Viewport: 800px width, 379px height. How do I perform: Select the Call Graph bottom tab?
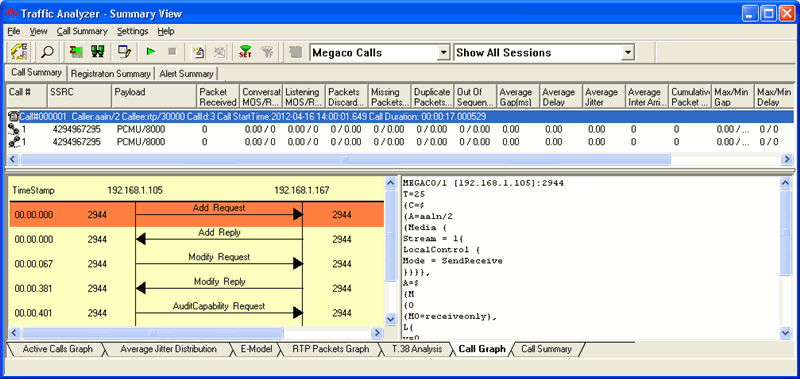pos(482,349)
